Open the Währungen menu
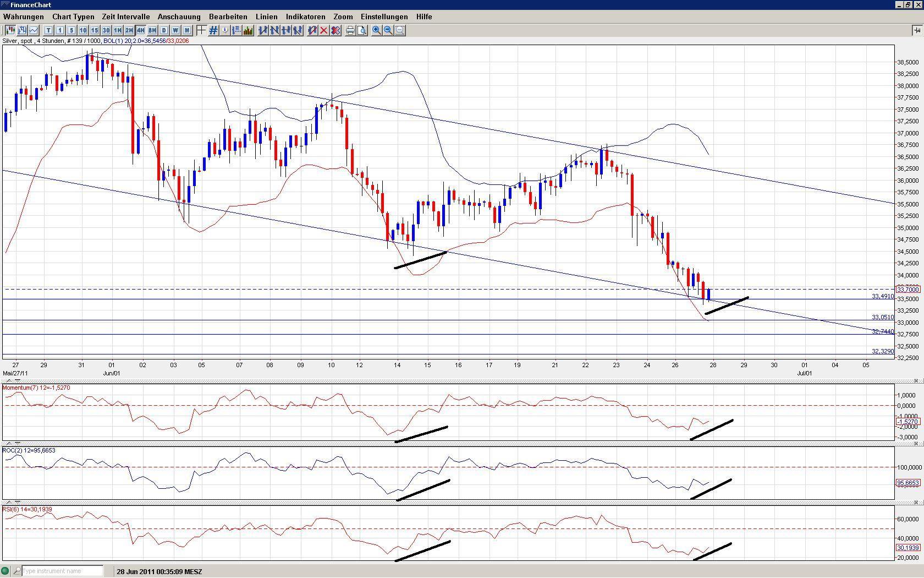 [24, 17]
